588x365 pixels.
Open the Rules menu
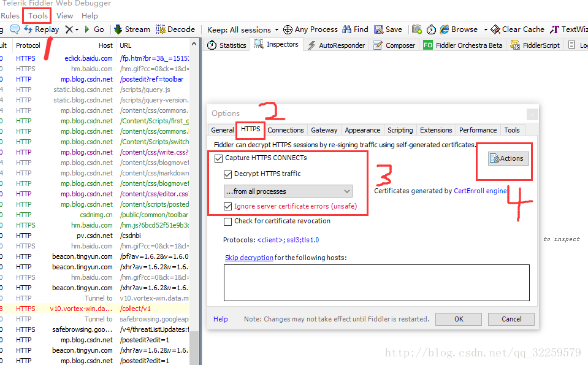point(10,16)
